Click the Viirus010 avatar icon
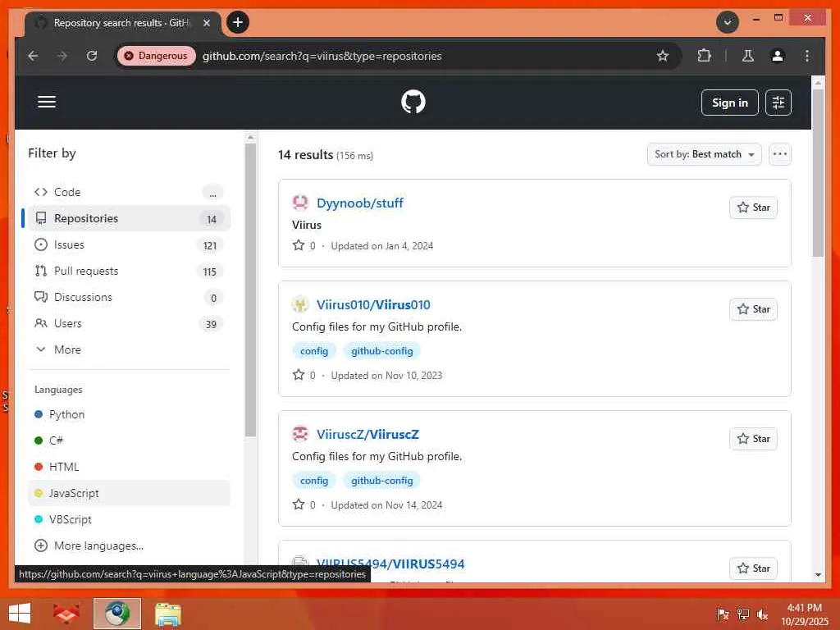 [x=300, y=304]
